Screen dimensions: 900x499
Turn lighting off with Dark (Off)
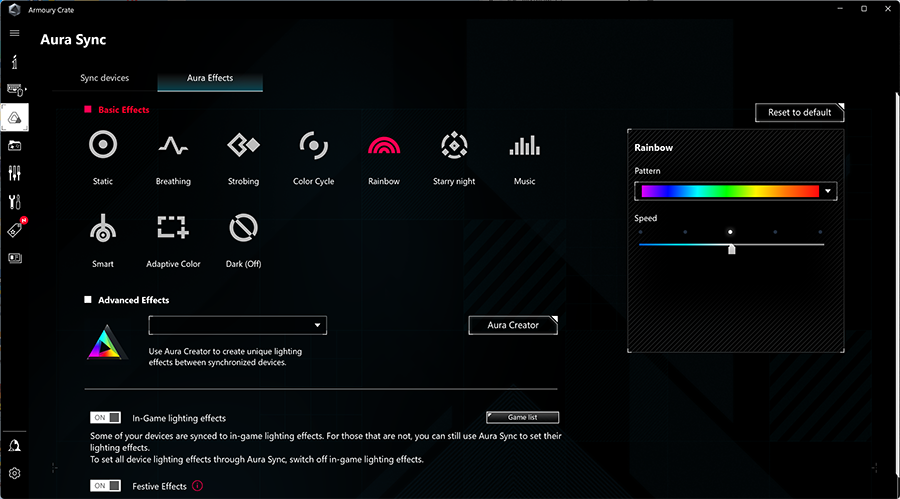click(x=243, y=229)
